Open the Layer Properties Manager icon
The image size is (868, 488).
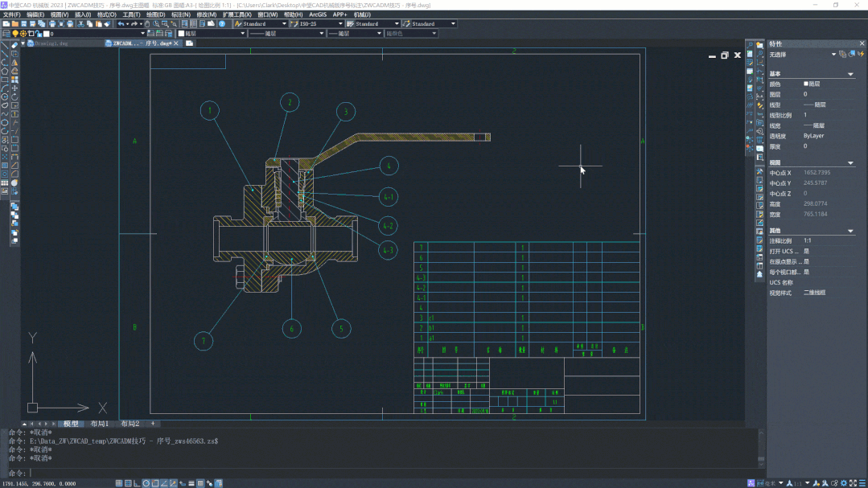pyautogui.click(x=6, y=34)
